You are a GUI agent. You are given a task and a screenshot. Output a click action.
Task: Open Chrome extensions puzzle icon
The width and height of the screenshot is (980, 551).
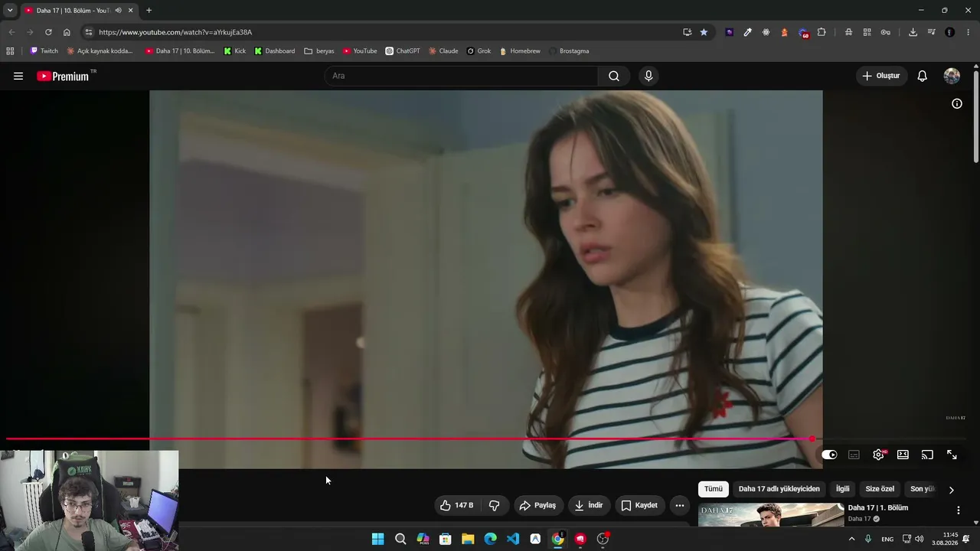pos(822,32)
